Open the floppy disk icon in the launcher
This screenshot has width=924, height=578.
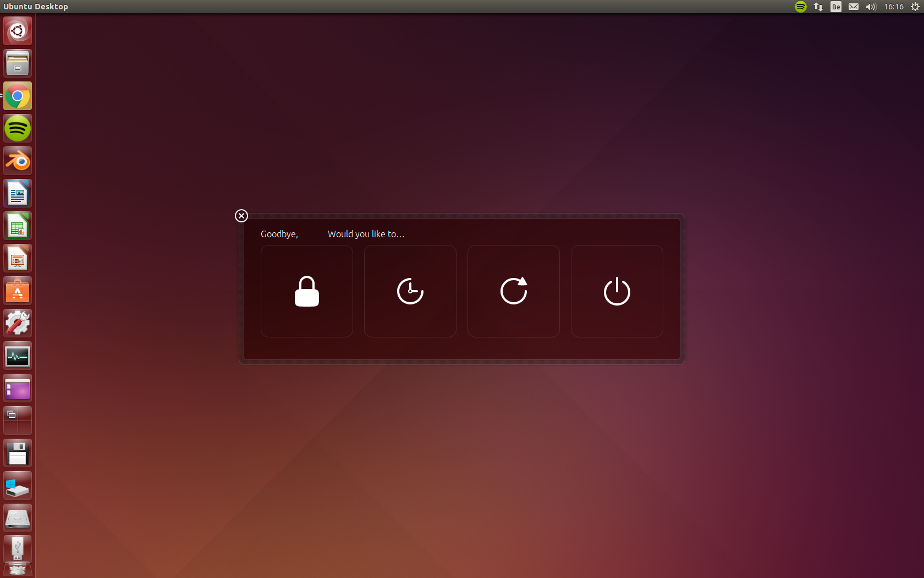coord(18,453)
